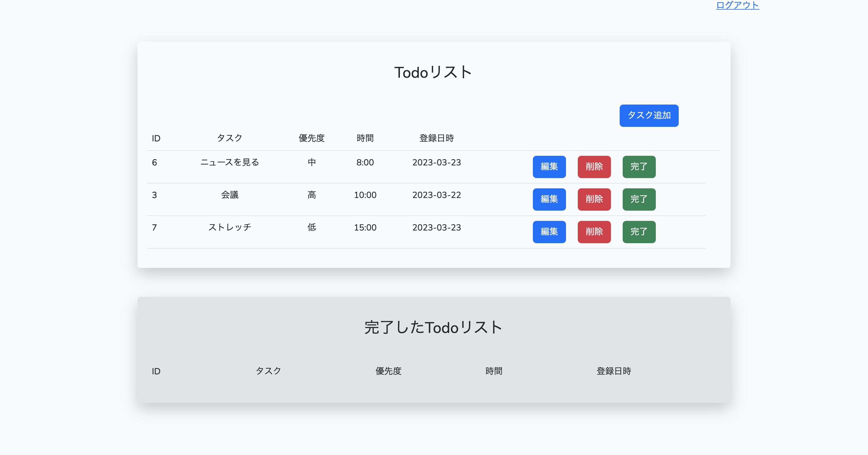Viewport: 868px width, 455px height.
Task: Click 登録日時 header in the Todo table
Action: tap(436, 138)
